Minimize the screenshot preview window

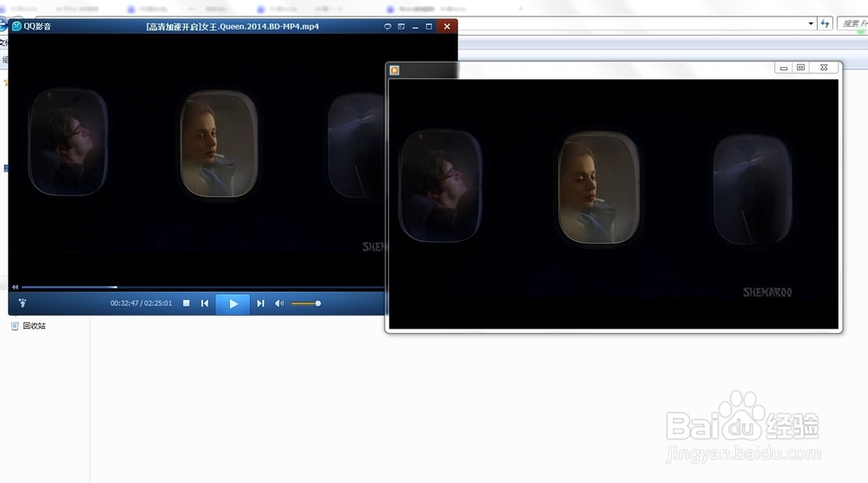point(783,68)
